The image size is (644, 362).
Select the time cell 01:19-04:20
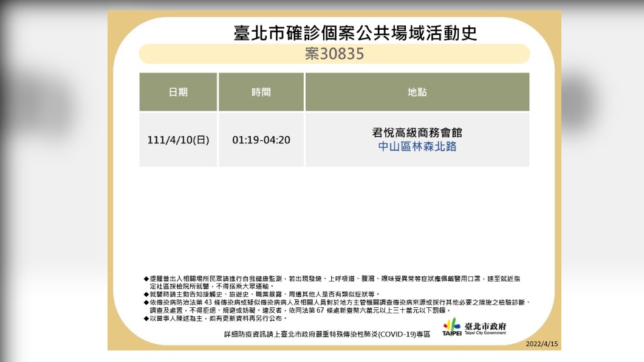pyautogui.click(x=261, y=140)
